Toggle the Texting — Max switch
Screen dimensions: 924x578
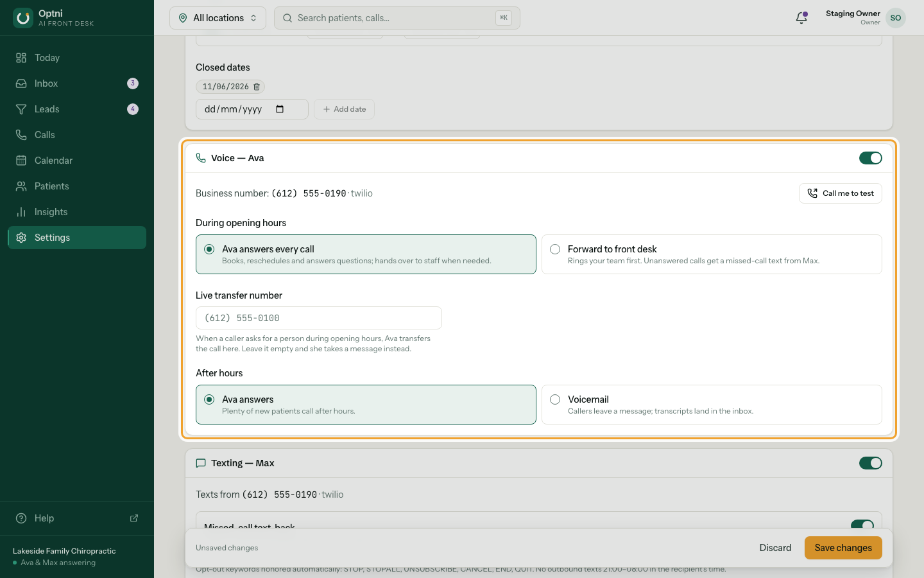[x=871, y=463]
